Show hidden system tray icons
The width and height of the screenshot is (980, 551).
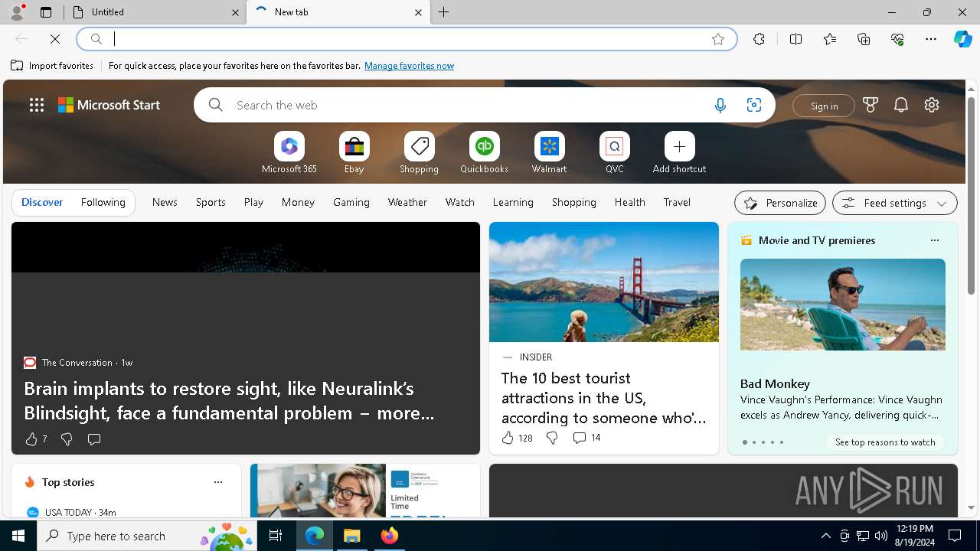(x=825, y=536)
